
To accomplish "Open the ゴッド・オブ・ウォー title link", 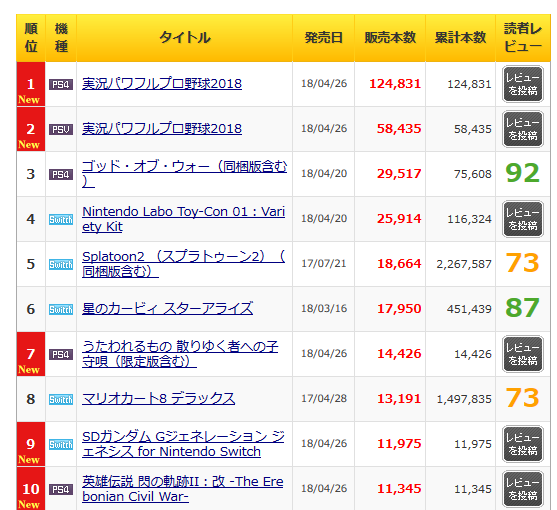I will pos(184,174).
